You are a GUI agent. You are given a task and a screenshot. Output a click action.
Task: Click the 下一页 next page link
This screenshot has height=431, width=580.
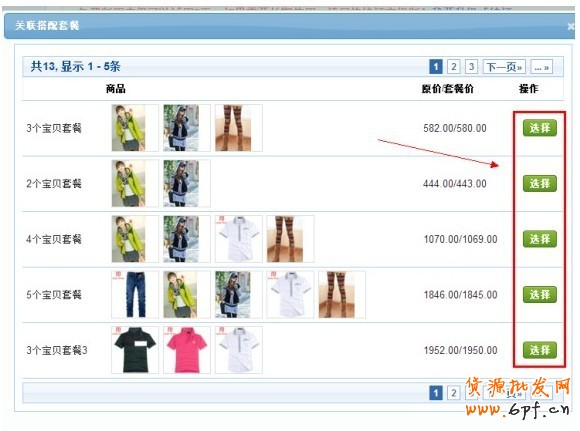[x=504, y=67]
